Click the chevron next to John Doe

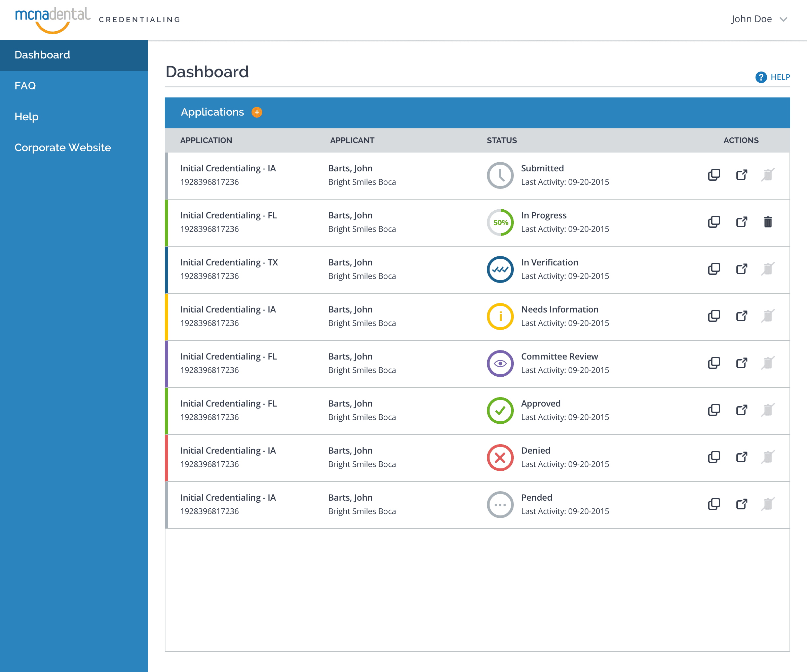pos(783,19)
